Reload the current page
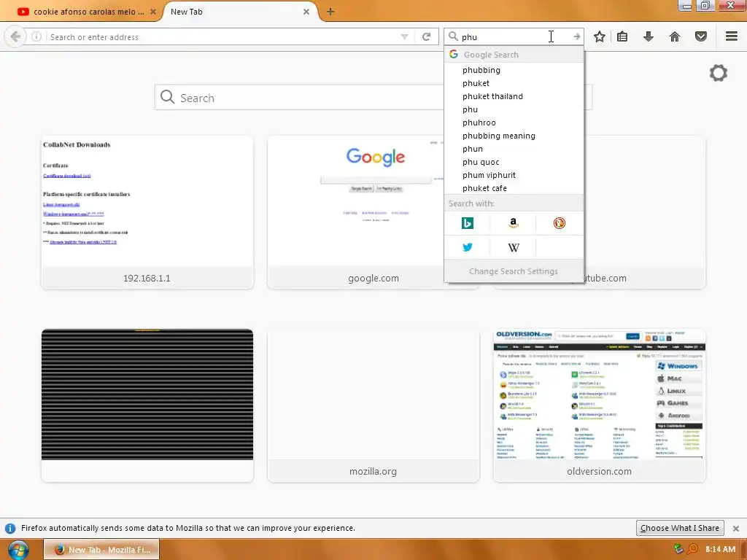747x560 pixels. tap(426, 36)
